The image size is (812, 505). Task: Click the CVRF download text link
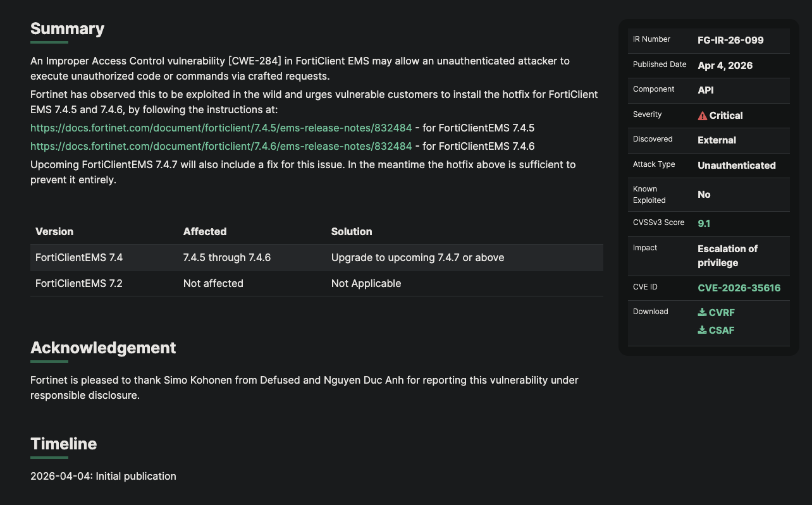tap(722, 313)
